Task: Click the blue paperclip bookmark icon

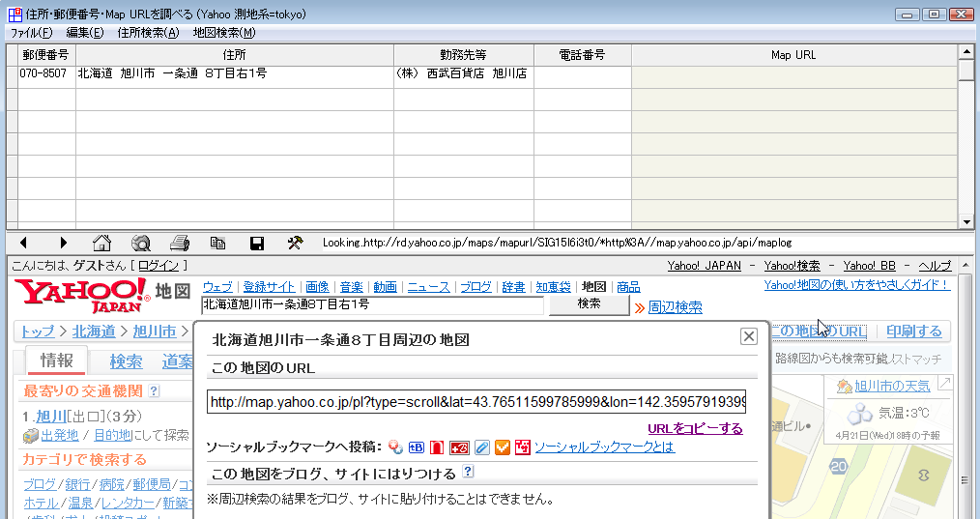Action: click(x=481, y=447)
